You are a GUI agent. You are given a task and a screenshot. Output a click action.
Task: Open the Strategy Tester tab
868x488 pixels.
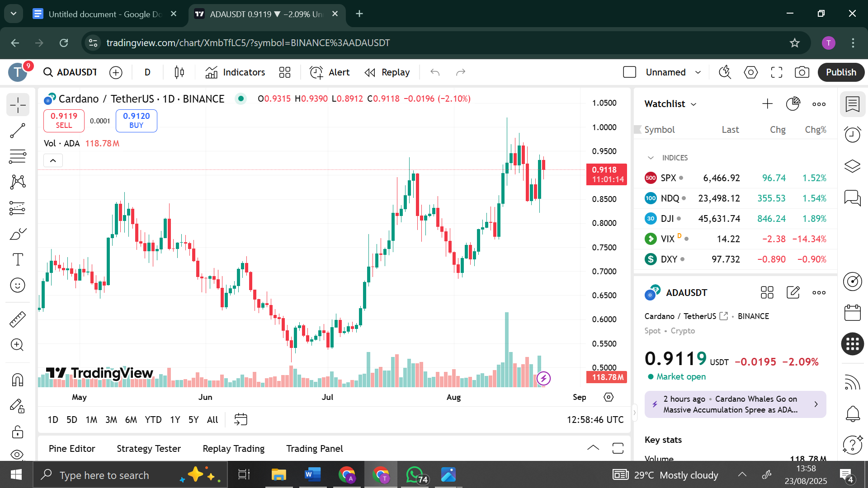pos(149,449)
